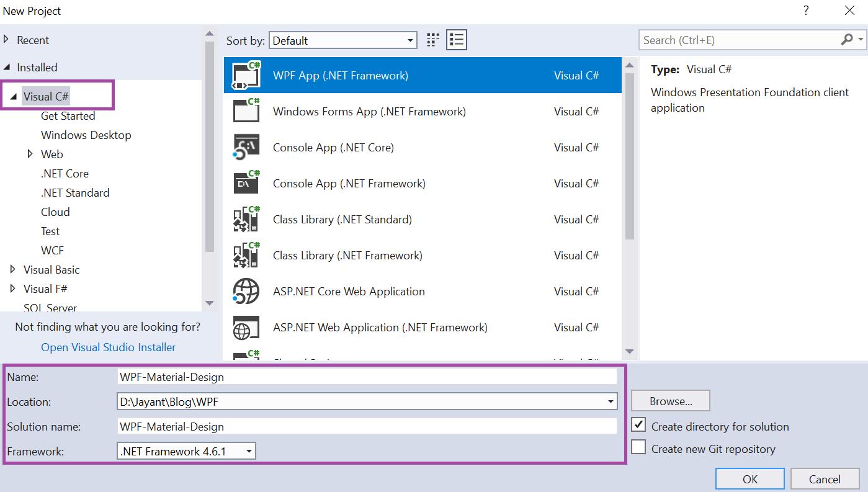Select the Test category
868x492 pixels.
pos(50,231)
